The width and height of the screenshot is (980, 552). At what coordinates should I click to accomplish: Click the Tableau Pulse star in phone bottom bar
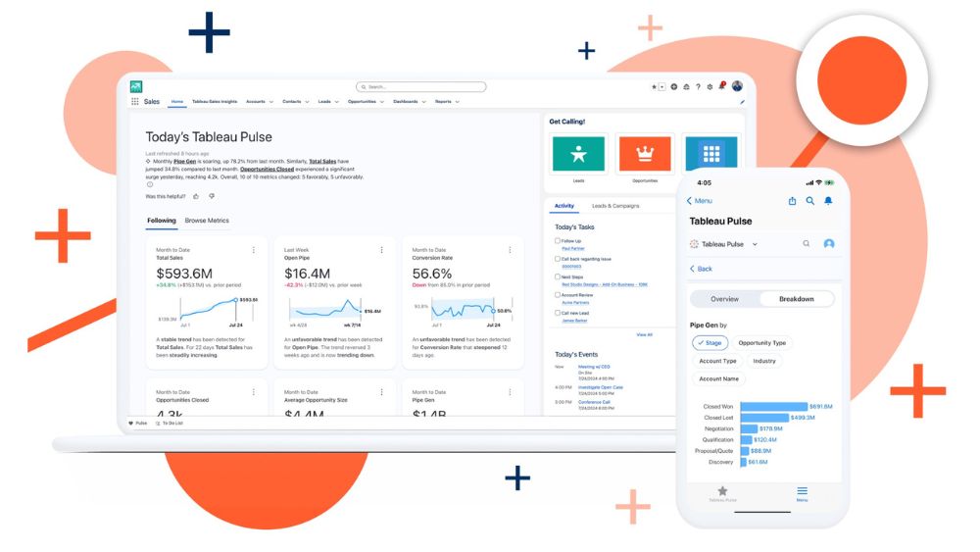pos(722,492)
